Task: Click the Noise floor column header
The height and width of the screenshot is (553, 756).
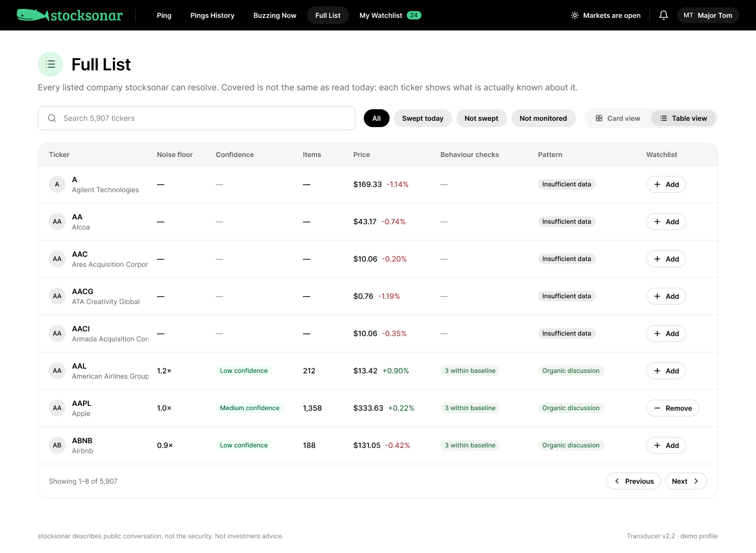Action: point(175,154)
